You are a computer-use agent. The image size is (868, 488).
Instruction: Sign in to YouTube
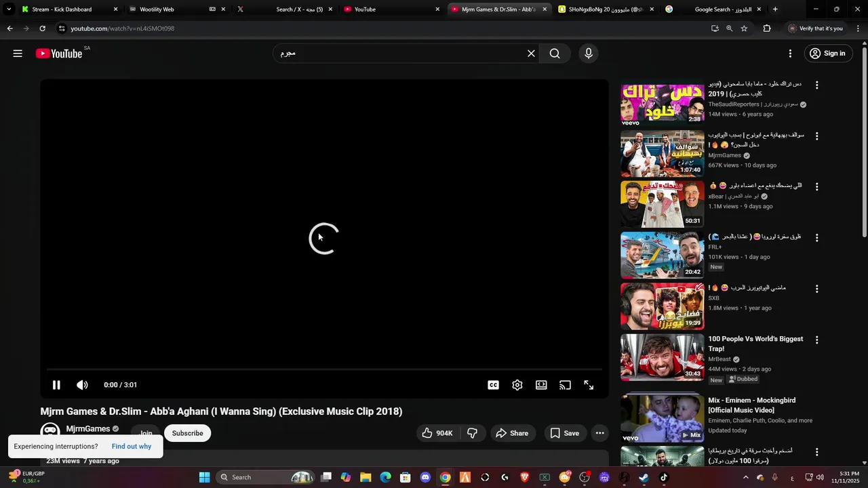point(827,54)
